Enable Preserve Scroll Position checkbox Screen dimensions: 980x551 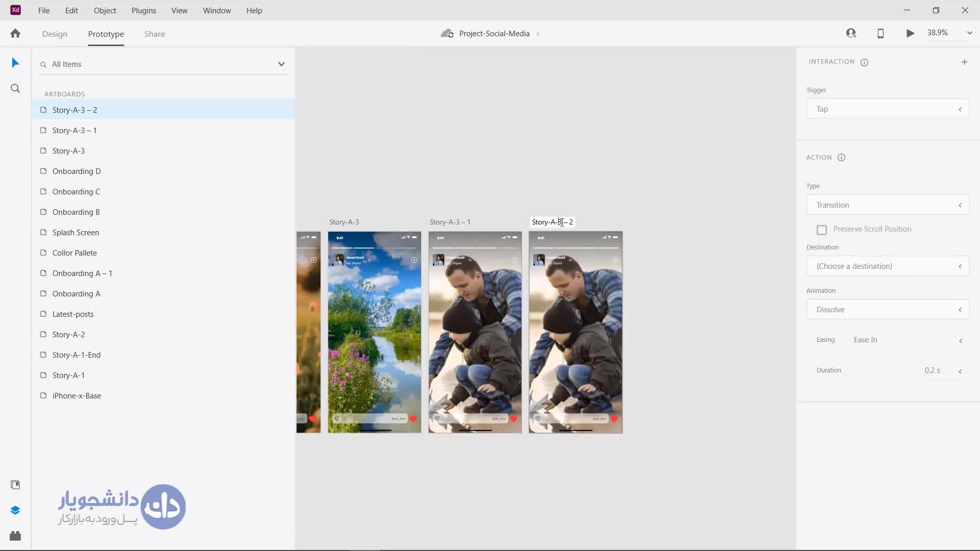pos(822,230)
